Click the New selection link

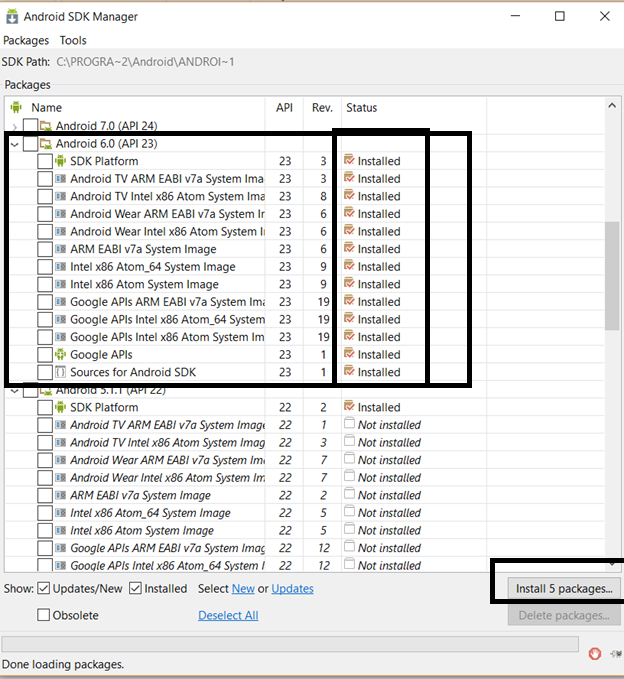[243, 588]
